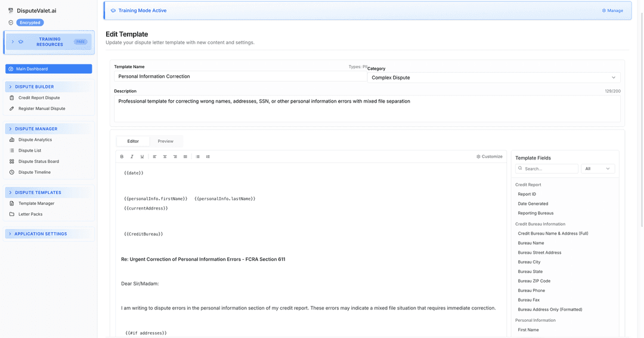Click the Customize toolbar button
This screenshot has width=644, height=338.
click(490, 156)
